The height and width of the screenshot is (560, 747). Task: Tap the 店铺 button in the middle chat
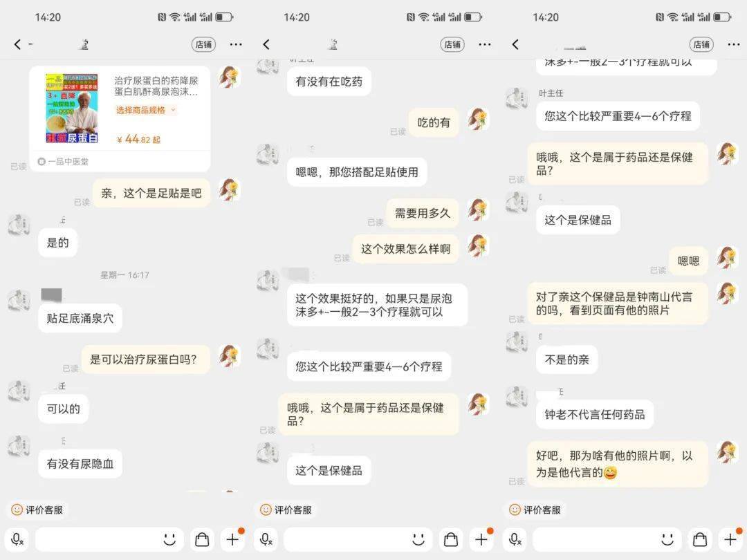tap(452, 44)
